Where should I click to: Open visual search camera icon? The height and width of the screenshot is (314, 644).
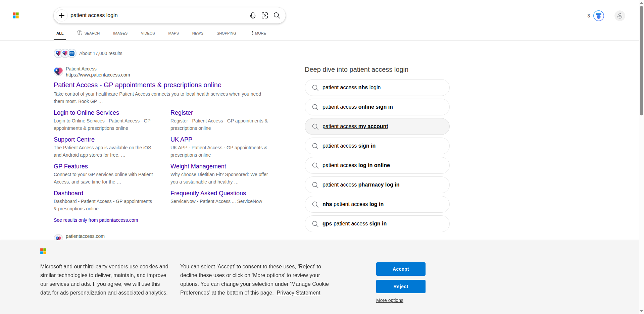click(x=265, y=15)
